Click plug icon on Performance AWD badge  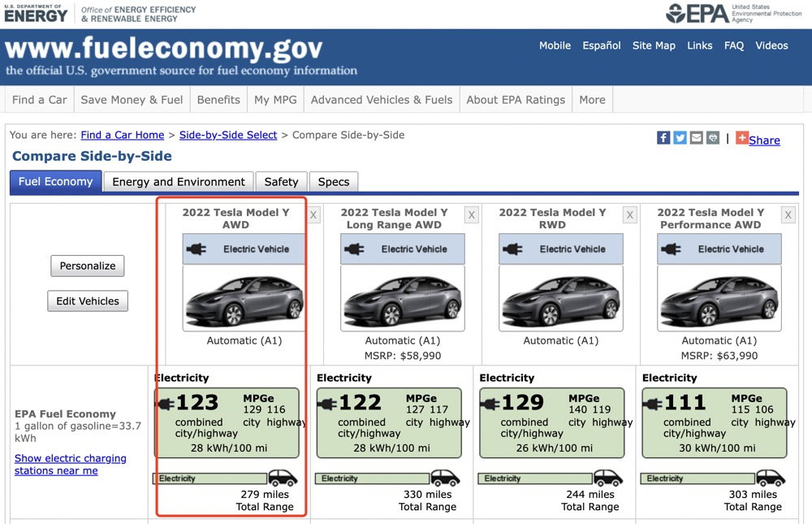tap(671, 249)
